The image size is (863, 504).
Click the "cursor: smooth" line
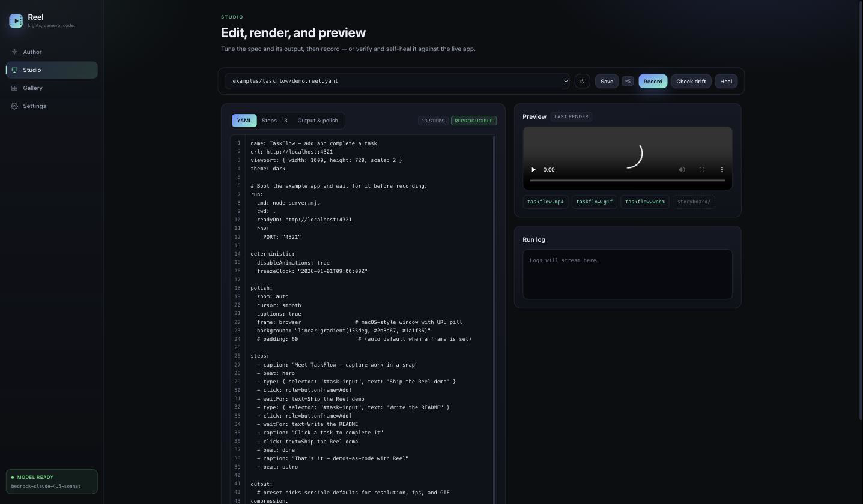279,305
